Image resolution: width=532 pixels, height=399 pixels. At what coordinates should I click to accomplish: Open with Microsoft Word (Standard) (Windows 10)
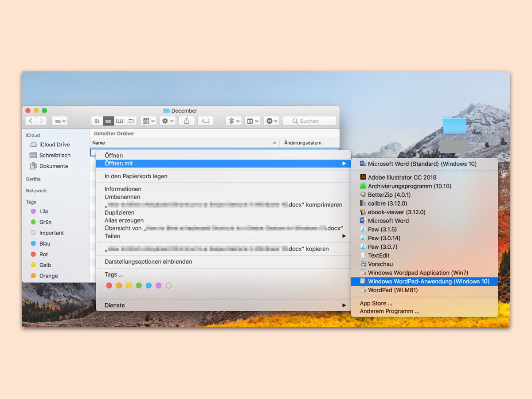424,164
